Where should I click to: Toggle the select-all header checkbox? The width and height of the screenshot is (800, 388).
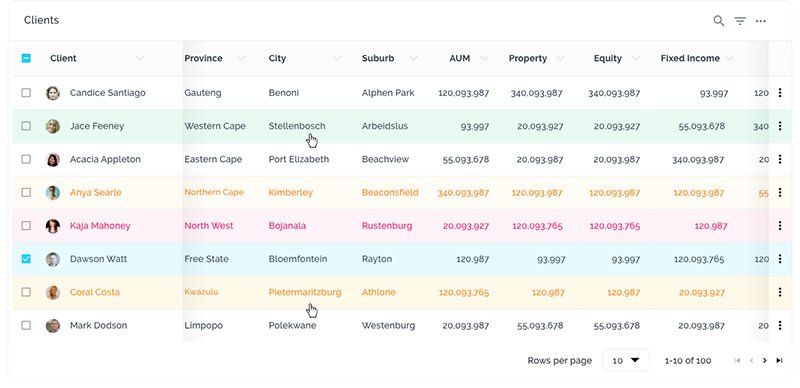tap(26, 58)
